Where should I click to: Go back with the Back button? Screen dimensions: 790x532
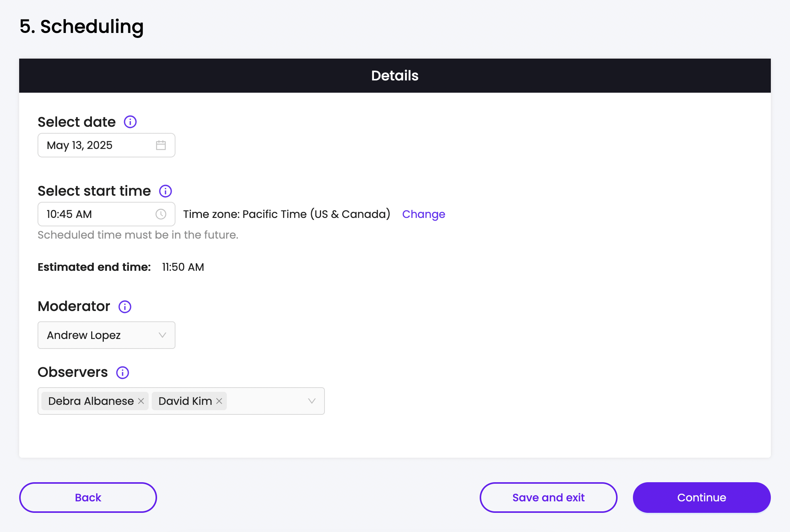88,498
